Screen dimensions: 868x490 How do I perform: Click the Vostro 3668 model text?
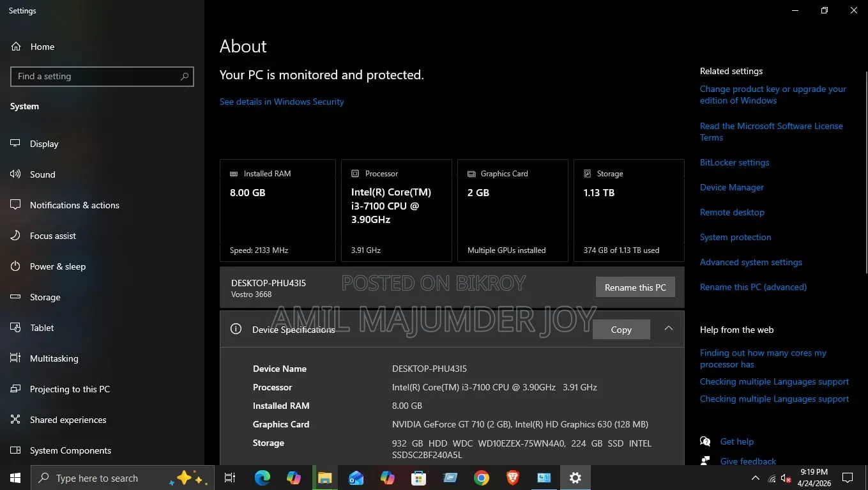[x=251, y=295]
